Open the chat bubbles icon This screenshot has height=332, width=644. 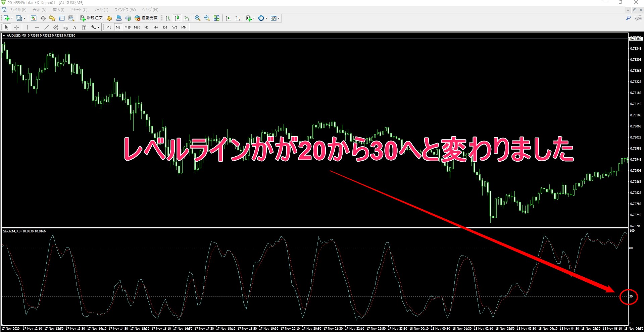(639, 18)
